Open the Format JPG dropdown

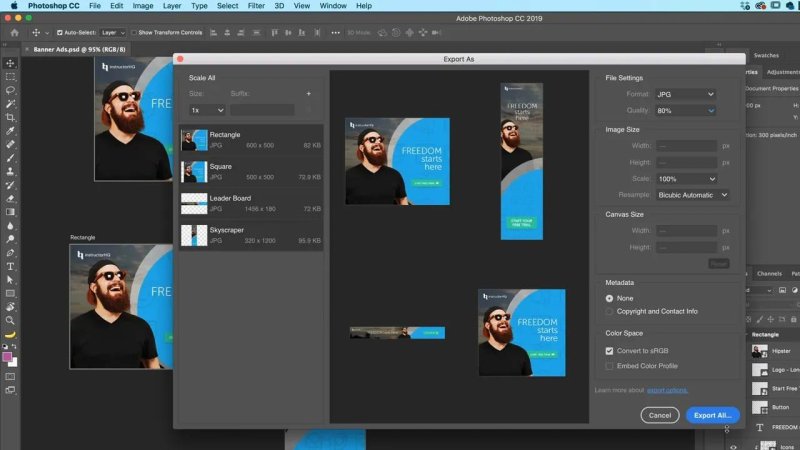pyautogui.click(x=685, y=94)
